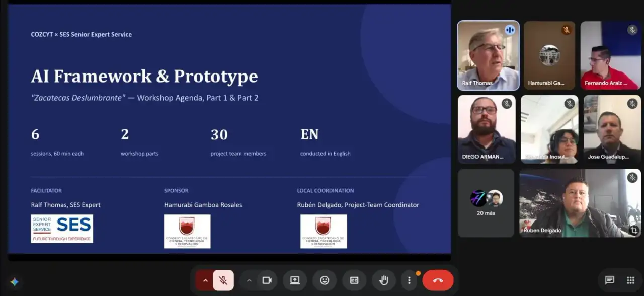Select the Inosul... participant video tile
The image size is (644, 296).
coord(549,129)
